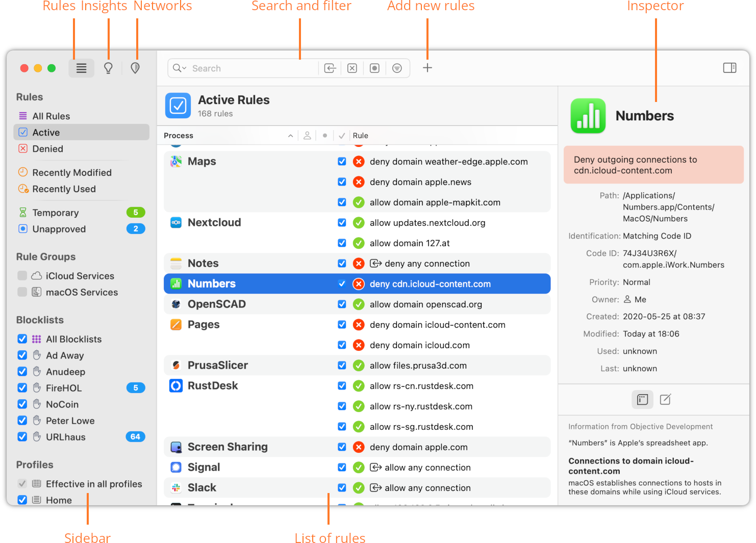This screenshot has width=756, height=543.
Task: Select Denied rules in sidebar
Action: (x=81, y=149)
